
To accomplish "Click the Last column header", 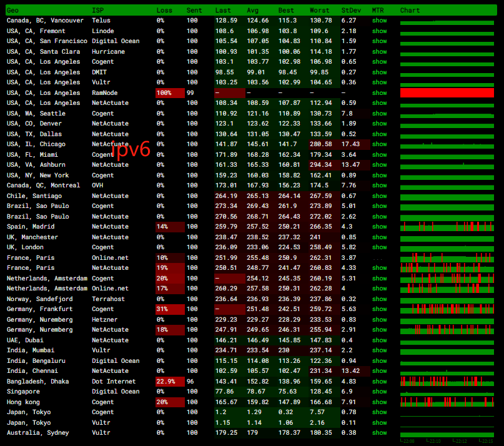I will pos(223,10).
